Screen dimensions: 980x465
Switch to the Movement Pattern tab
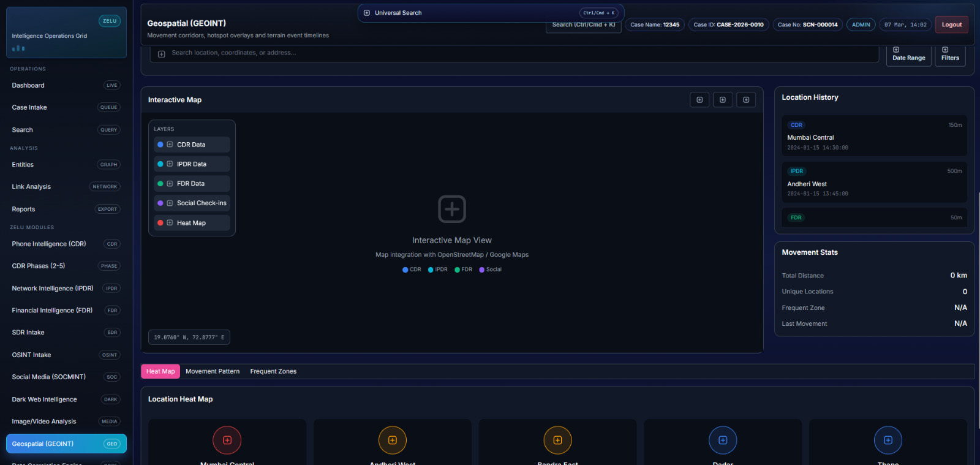pyautogui.click(x=213, y=371)
